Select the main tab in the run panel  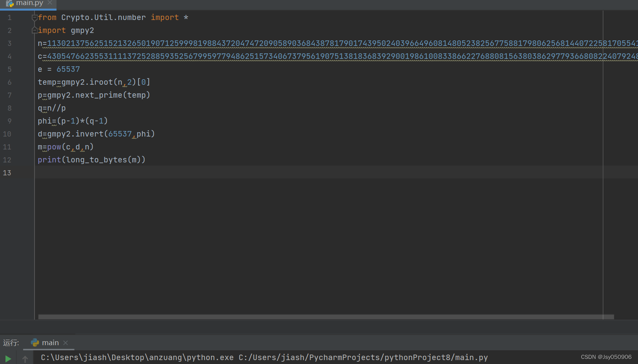point(51,342)
